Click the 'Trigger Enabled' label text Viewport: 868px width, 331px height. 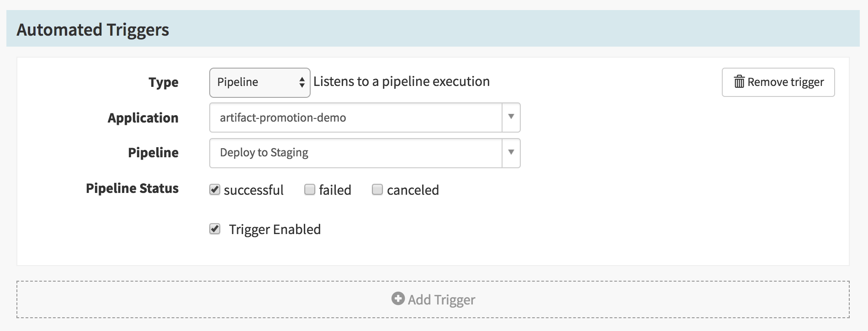point(275,230)
